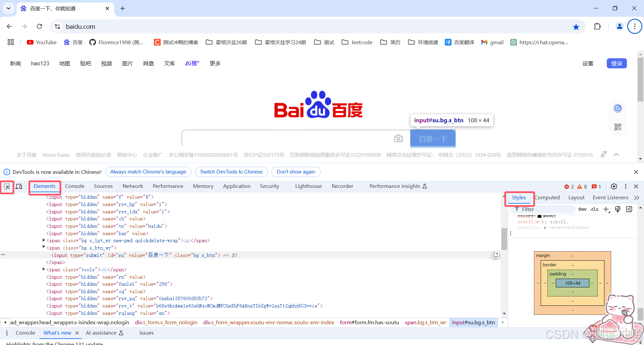Screen dimensions: 644x345
Task: Switch to the Sources tab
Action: click(103, 186)
